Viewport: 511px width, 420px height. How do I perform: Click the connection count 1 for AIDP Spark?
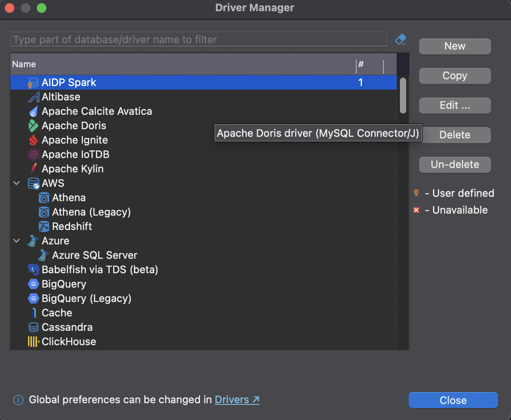pyautogui.click(x=361, y=82)
